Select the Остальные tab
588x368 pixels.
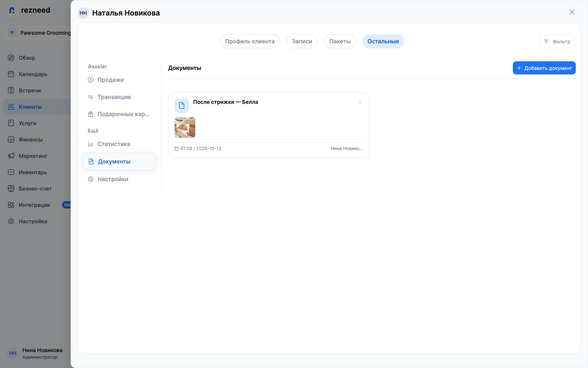pyautogui.click(x=383, y=42)
